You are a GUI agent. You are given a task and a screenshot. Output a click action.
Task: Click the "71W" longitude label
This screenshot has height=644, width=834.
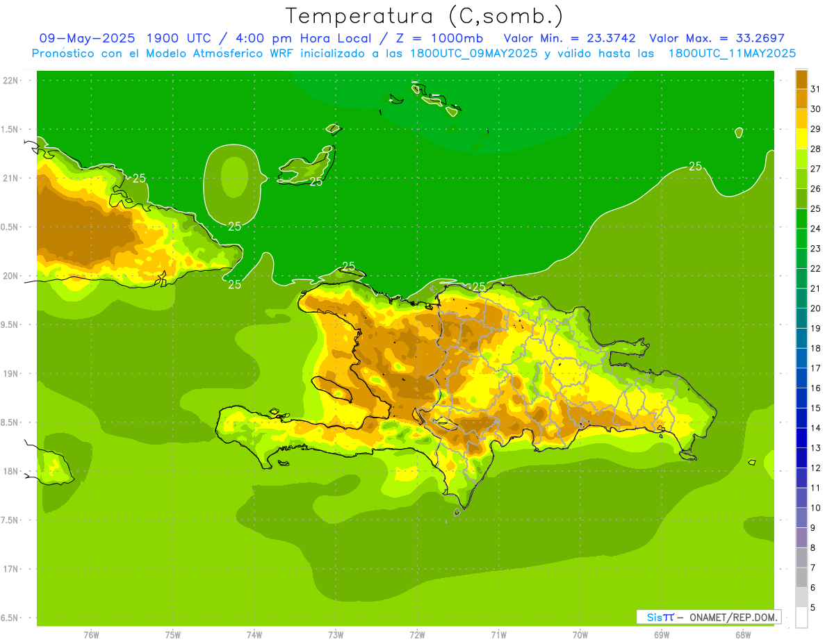(498, 634)
